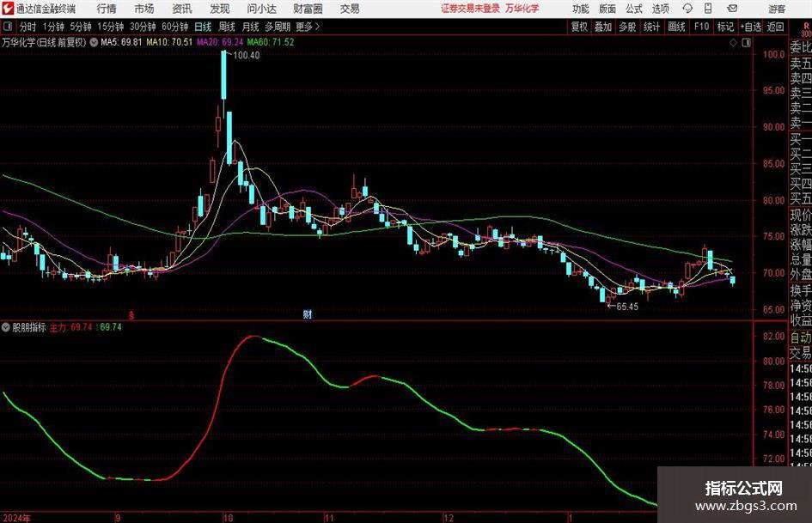Switch to 30分钟 period

(143, 27)
